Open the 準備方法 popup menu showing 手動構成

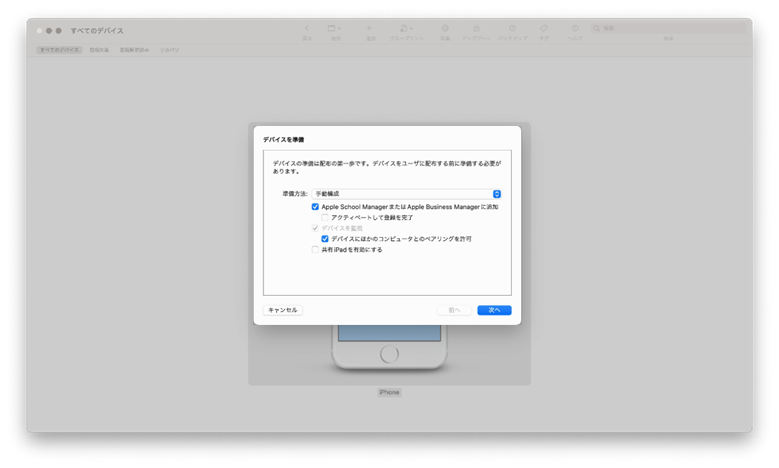406,194
